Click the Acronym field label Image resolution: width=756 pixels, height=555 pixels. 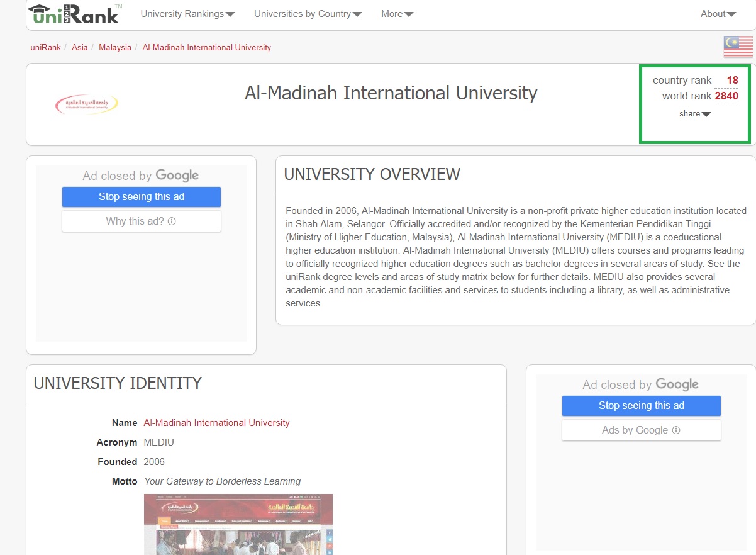pos(117,442)
